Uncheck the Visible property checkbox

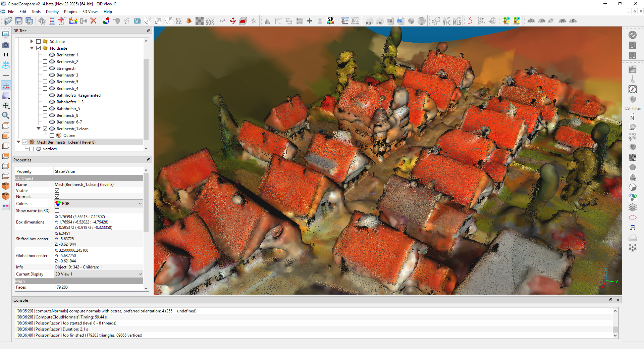pos(57,191)
